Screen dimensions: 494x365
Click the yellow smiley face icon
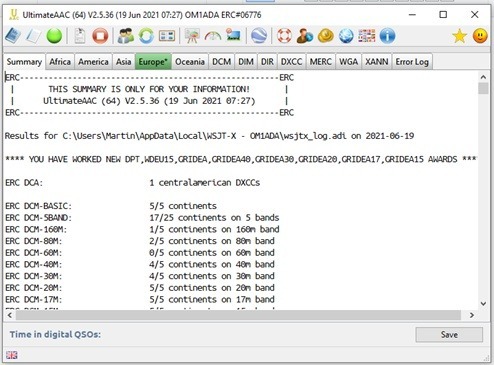point(480,36)
